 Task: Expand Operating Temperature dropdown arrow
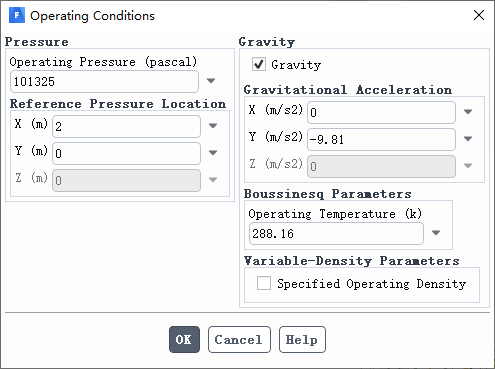click(x=436, y=233)
